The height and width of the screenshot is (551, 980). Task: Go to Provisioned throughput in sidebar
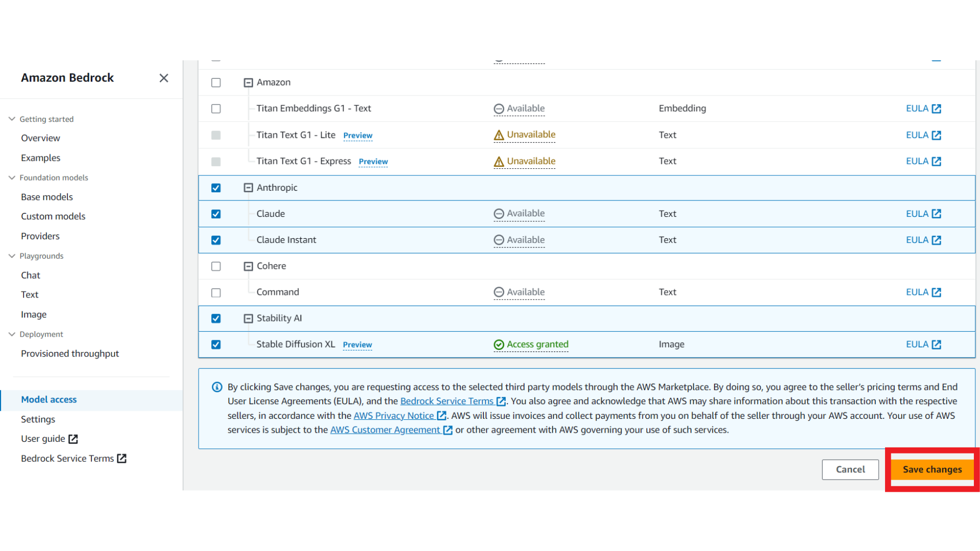click(70, 354)
